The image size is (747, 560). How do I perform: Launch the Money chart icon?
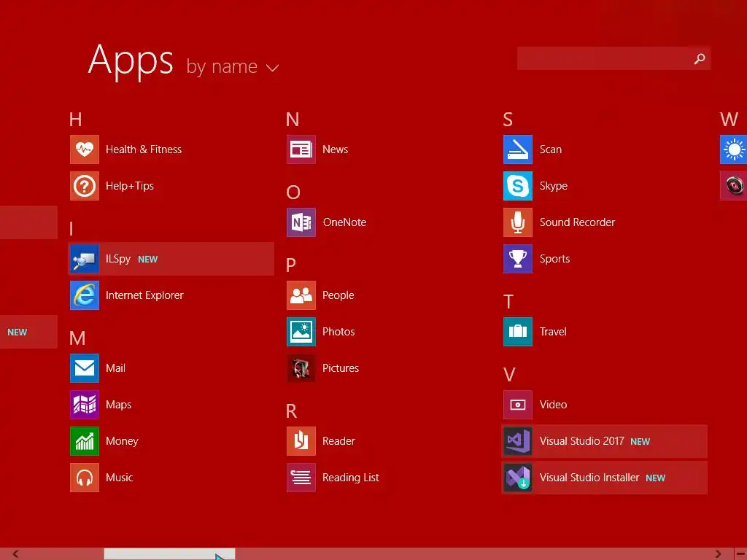85,441
